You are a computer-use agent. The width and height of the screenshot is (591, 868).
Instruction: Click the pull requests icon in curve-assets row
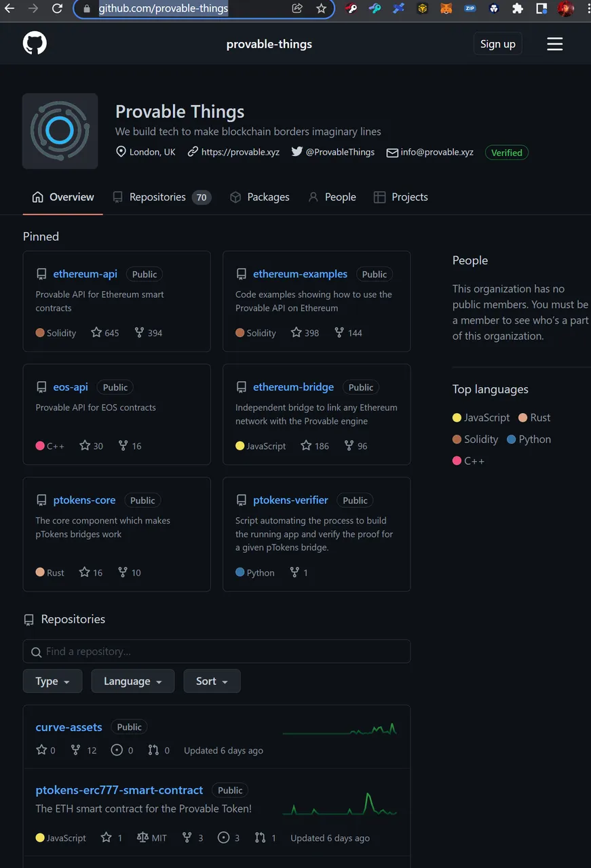pos(153,750)
